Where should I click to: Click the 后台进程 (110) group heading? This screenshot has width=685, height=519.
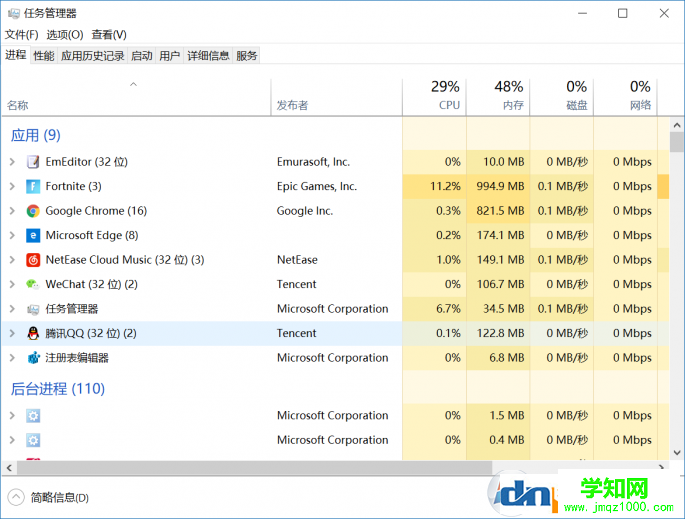pos(58,389)
